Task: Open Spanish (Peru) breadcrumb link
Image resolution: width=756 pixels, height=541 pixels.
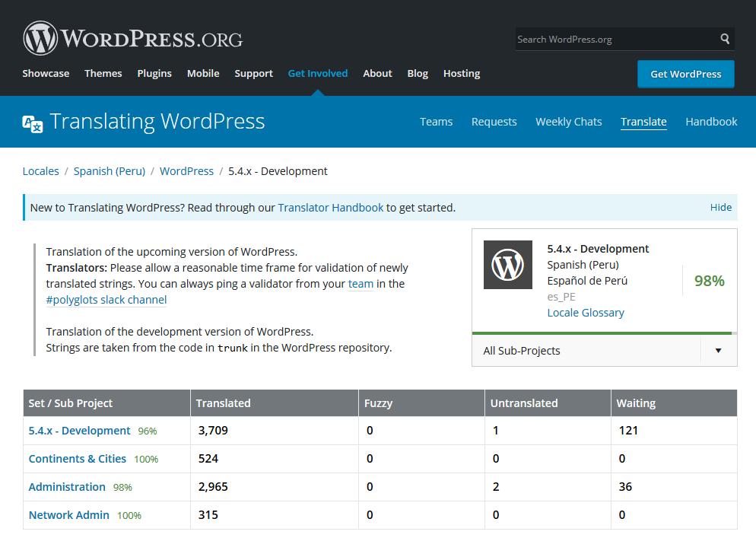Action: point(110,171)
